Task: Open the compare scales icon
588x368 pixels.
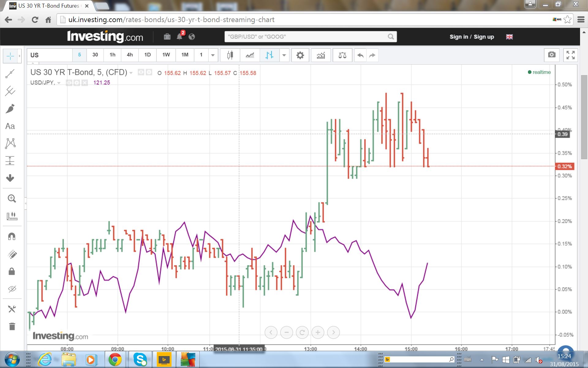Action: click(342, 55)
